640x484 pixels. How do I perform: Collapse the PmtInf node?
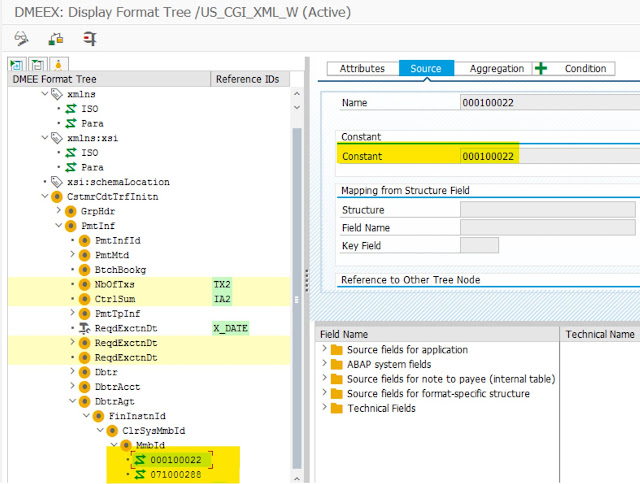pos(59,225)
